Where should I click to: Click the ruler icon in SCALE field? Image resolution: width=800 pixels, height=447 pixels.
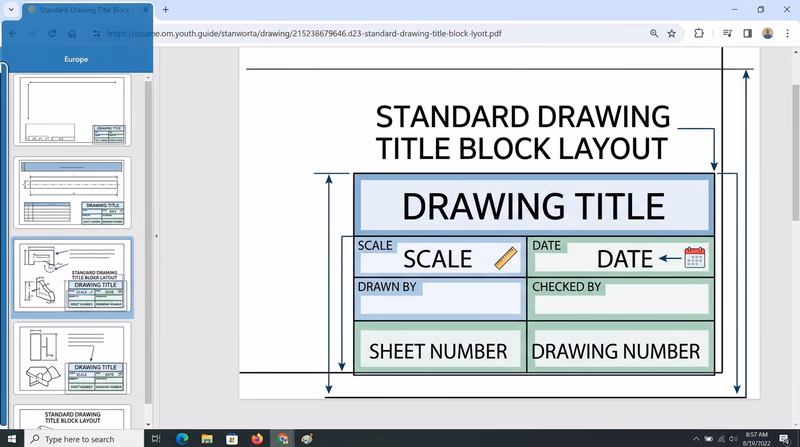point(506,258)
